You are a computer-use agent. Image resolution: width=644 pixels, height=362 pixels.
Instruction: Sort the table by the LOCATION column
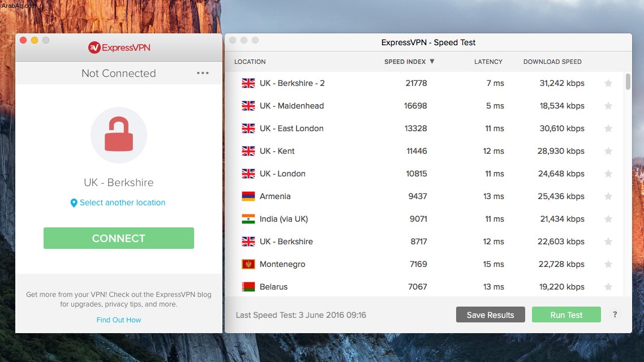pos(250,62)
